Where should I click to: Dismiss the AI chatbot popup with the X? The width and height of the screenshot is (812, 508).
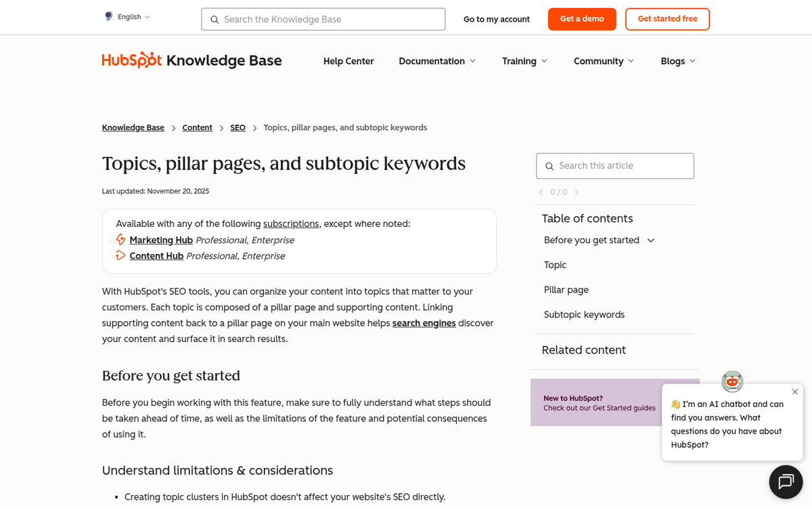(x=794, y=391)
